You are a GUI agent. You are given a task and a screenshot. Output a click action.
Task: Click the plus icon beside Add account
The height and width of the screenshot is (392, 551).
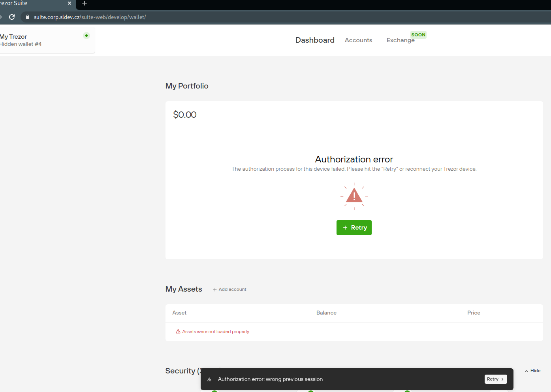coord(214,289)
